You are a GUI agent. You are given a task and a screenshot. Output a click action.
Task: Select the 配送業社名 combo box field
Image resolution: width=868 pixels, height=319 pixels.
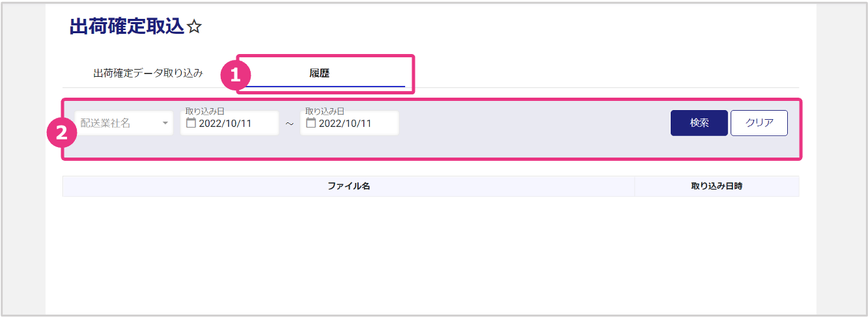(x=117, y=123)
